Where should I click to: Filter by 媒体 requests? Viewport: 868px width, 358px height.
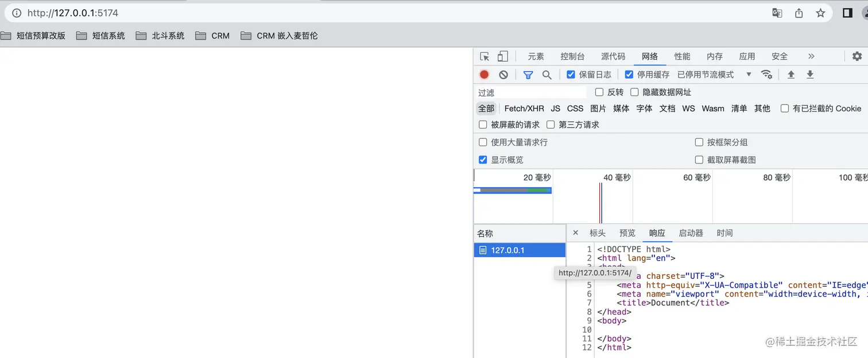(621, 108)
